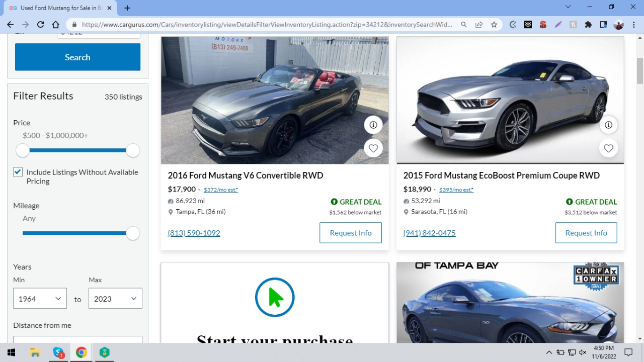The width and height of the screenshot is (644, 362).
Task: Click mileage slider handle
Action: pyautogui.click(x=133, y=233)
